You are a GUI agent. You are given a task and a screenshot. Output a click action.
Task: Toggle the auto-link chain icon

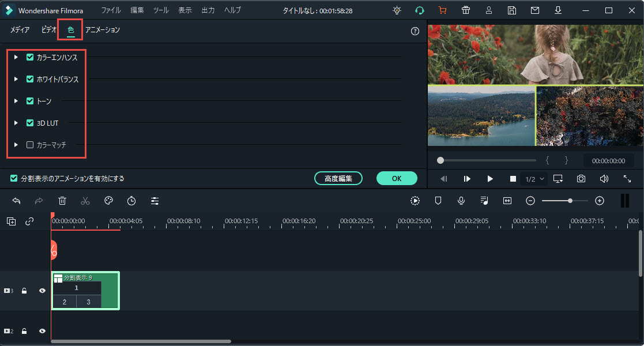[x=29, y=221]
